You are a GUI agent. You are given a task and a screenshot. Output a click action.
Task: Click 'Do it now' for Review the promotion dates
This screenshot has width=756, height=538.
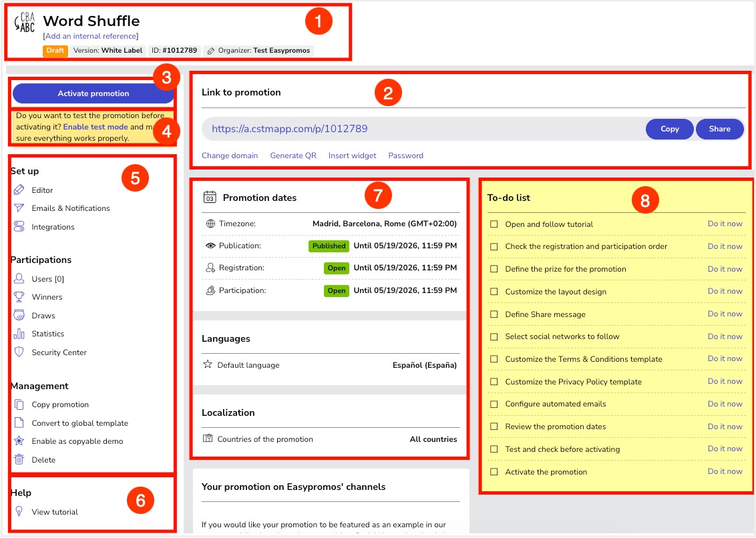coord(725,427)
